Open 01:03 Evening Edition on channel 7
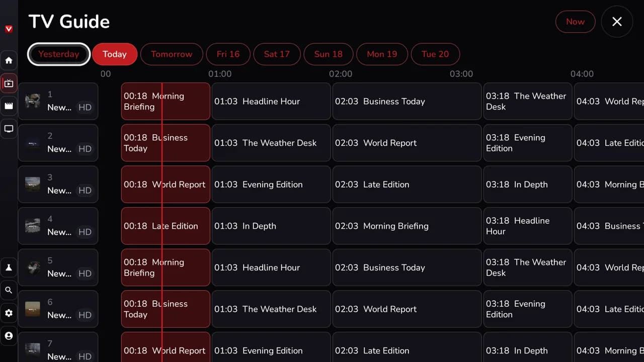644x362 pixels. (271, 347)
